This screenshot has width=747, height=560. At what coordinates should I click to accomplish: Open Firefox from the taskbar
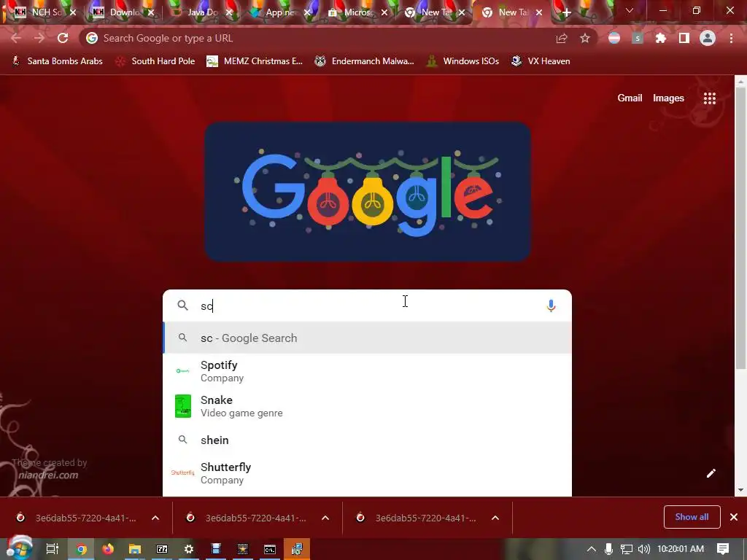[x=108, y=549]
